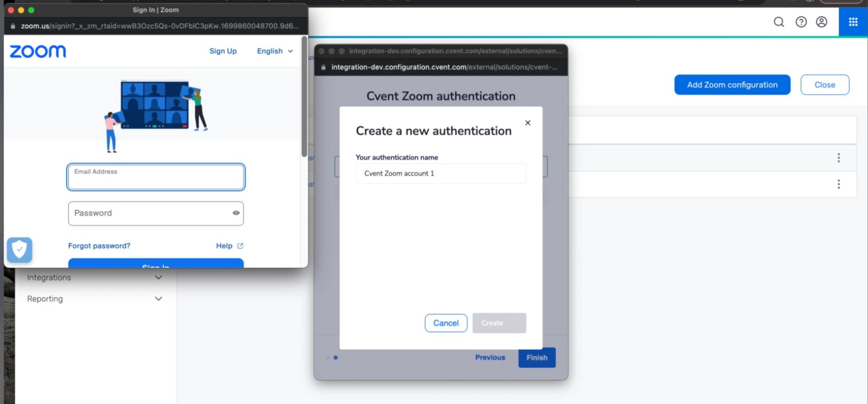Image resolution: width=868 pixels, height=404 pixels.
Task: Open the Help external link icon
Action: pyautogui.click(x=240, y=246)
